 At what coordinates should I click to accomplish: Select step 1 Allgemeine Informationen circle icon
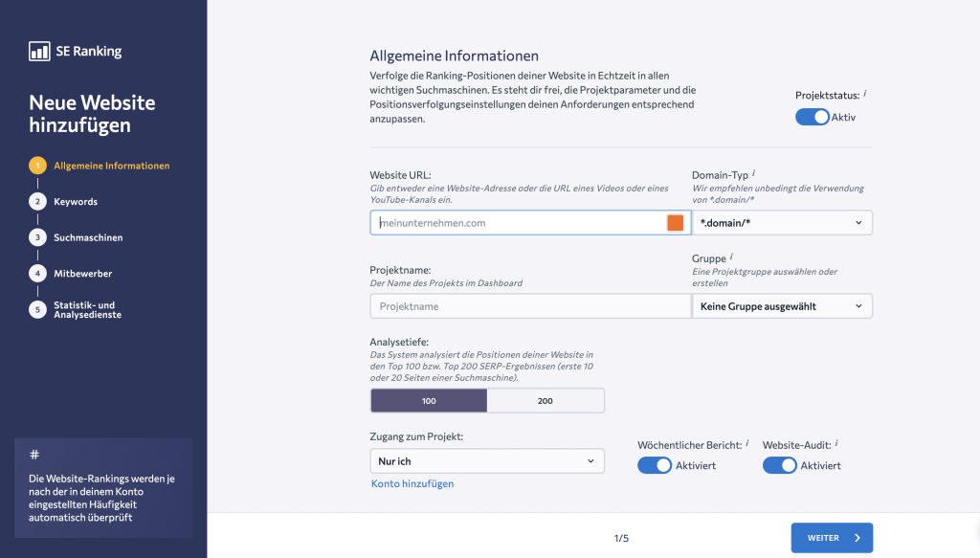36,165
